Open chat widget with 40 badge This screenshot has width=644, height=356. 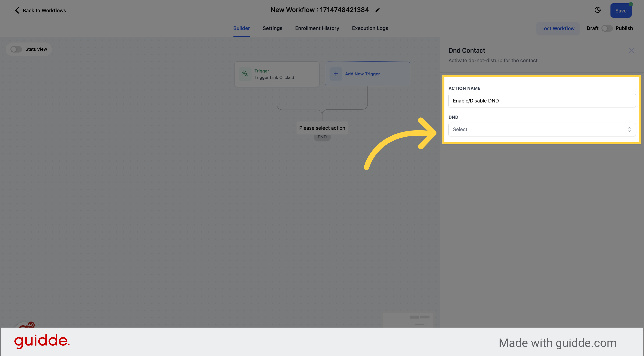24,325
